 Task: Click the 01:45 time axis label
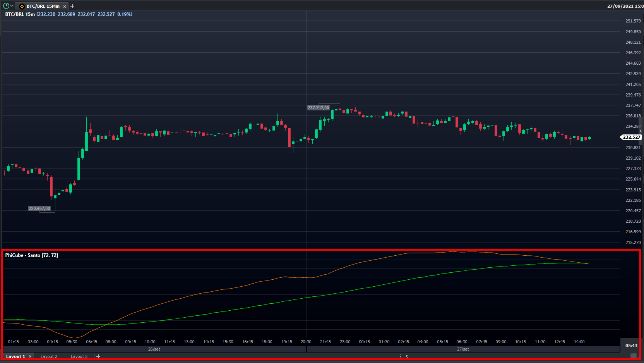(13, 342)
